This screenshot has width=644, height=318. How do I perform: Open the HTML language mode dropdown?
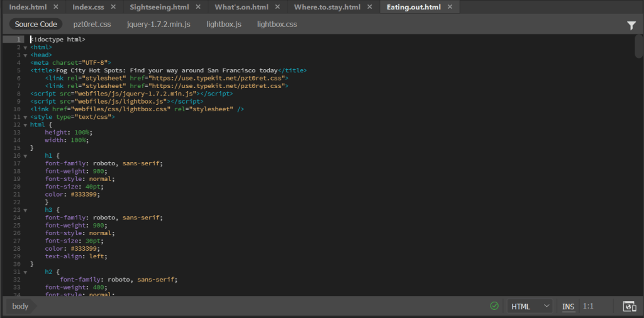click(x=530, y=306)
